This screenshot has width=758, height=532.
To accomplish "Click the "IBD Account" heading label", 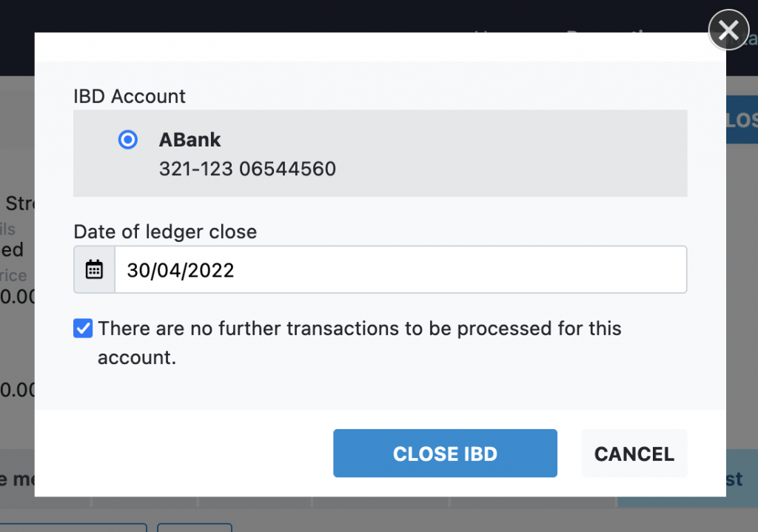I will (x=130, y=96).
